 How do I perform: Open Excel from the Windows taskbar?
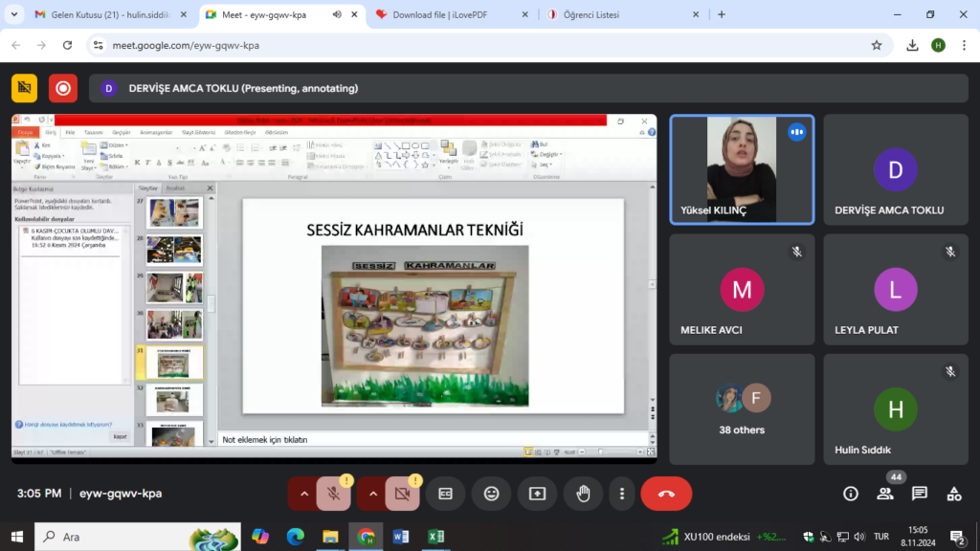435,537
